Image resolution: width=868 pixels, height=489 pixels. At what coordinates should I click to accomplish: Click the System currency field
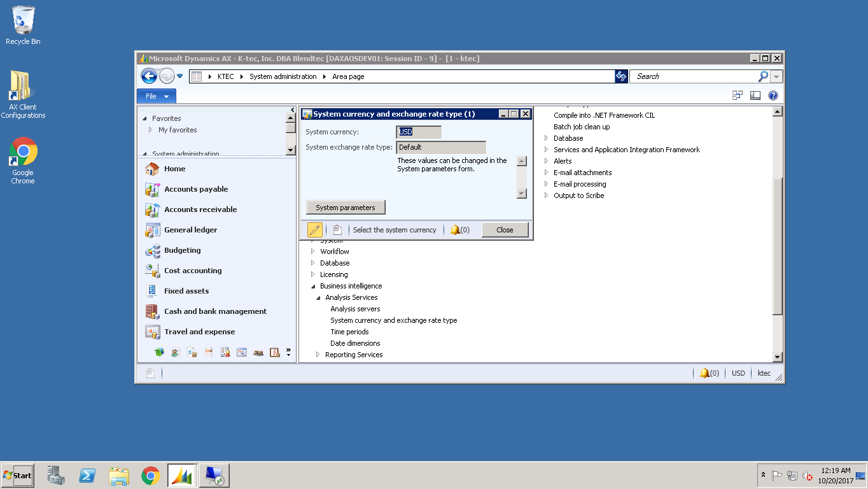click(x=419, y=132)
